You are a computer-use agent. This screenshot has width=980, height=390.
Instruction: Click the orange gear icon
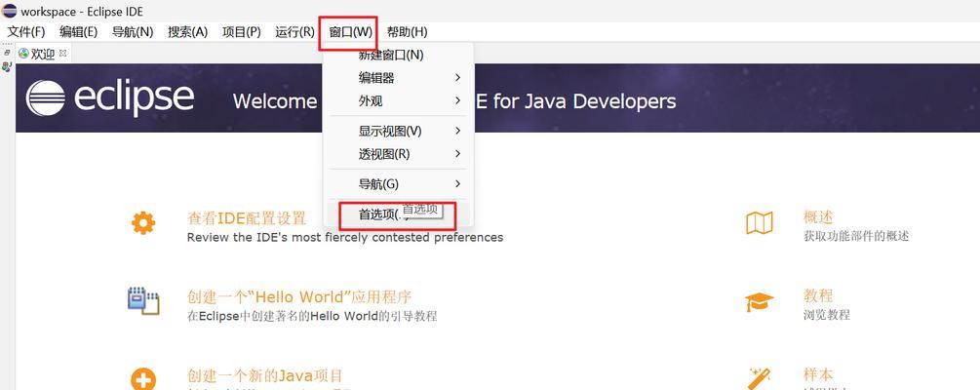pos(143,223)
